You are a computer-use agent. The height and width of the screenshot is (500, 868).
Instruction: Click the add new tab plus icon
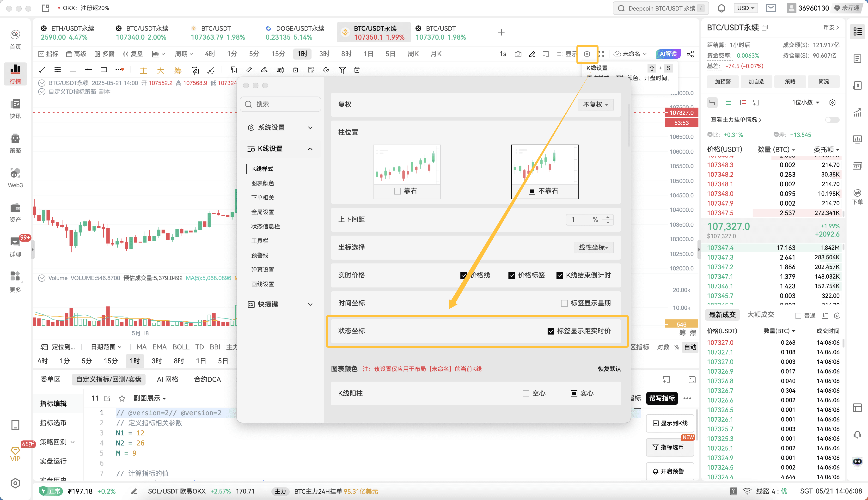pyautogui.click(x=501, y=32)
